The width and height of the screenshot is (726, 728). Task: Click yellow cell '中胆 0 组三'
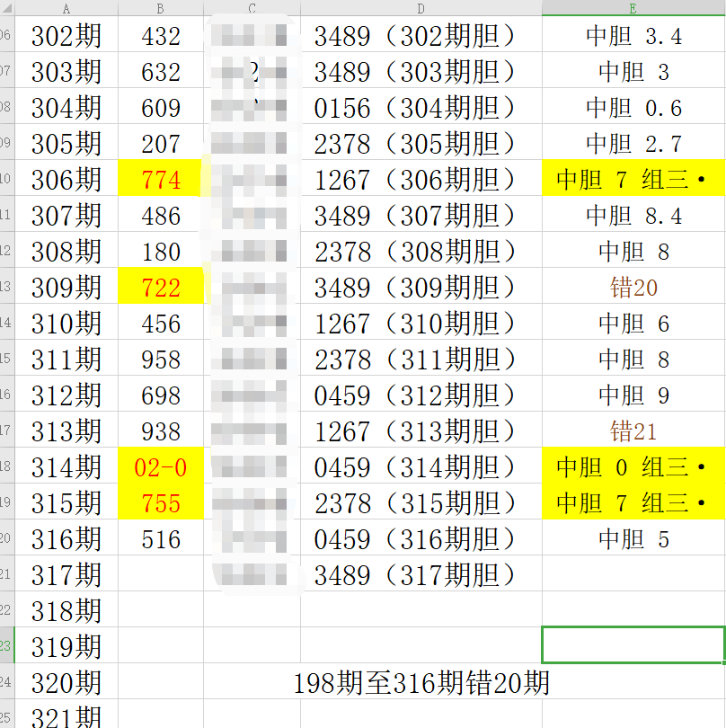pos(633,467)
